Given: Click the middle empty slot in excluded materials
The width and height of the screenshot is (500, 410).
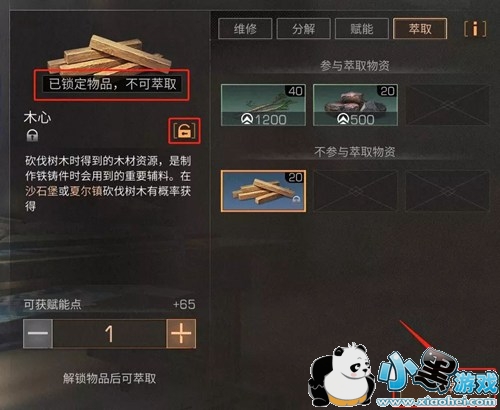Looking at the screenshot, I should coord(355,191).
